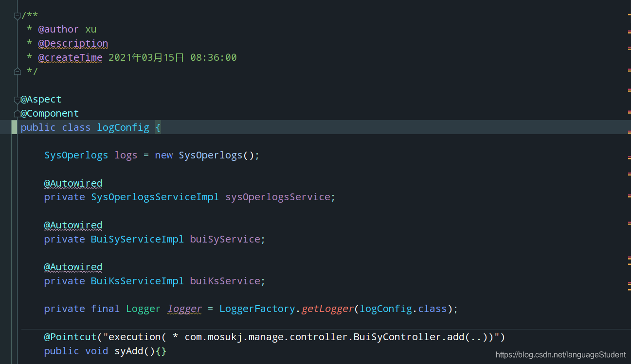
Task: Click logConfig inside the getLogger parentheses
Action: (x=386, y=309)
